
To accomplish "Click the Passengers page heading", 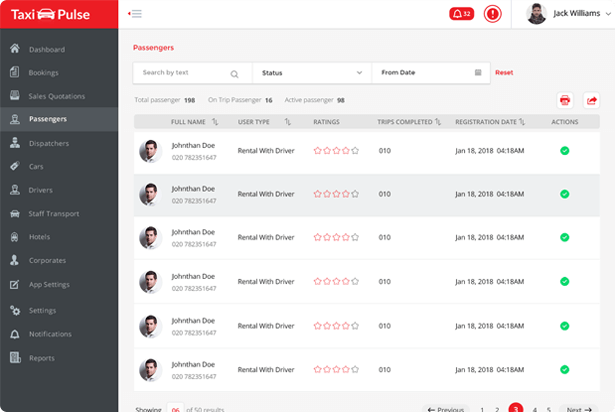I will pyautogui.click(x=153, y=48).
